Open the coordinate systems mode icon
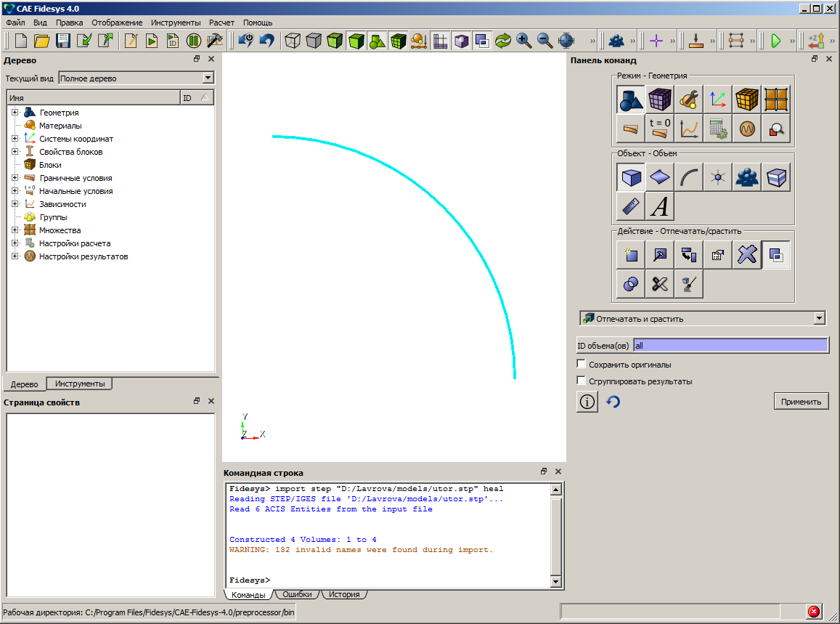Viewport: 840px width, 624px height. pos(718,100)
